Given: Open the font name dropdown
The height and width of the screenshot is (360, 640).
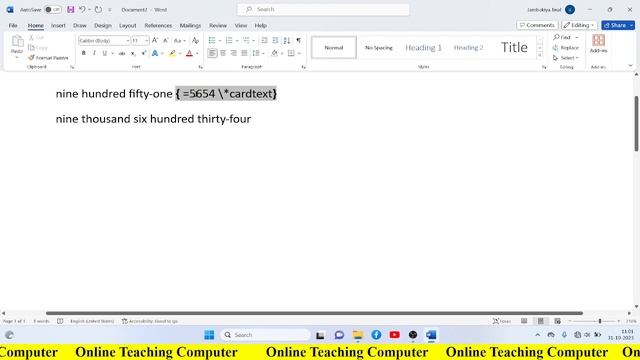Looking at the screenshot, I should coord(127,40).
